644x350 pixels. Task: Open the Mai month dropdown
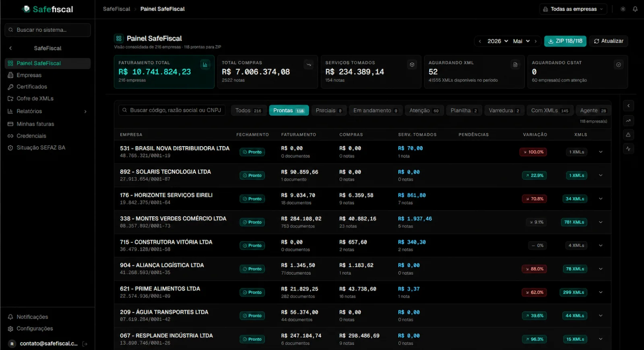click(x=521, y=41)
